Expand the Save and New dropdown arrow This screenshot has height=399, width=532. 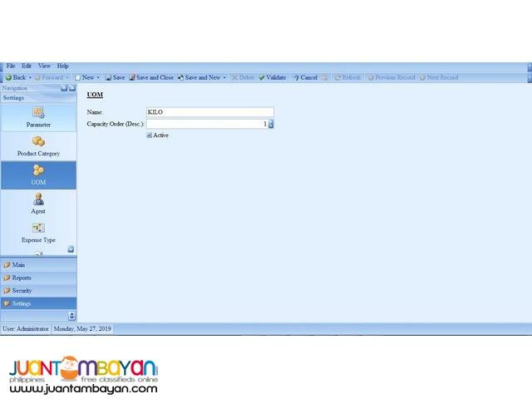coord(224,77)
